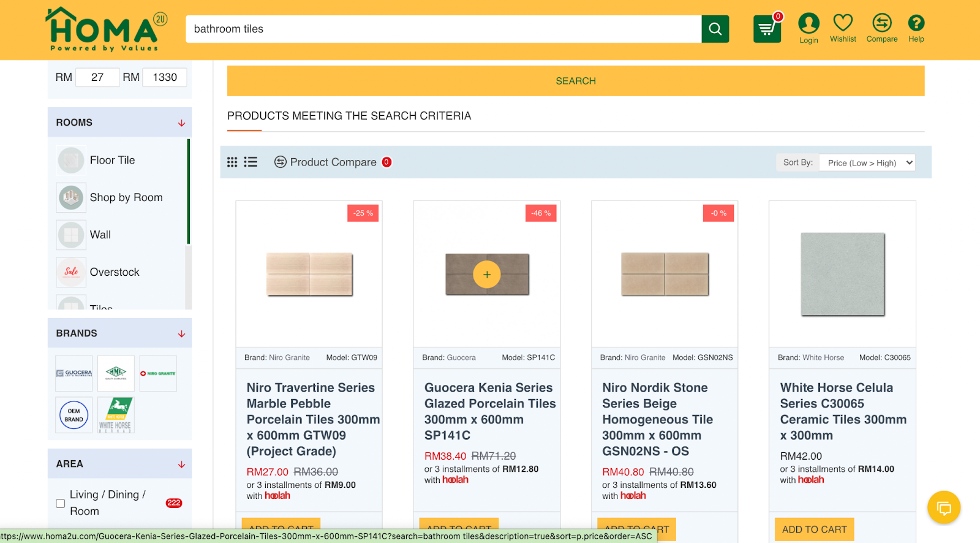This screenshot has width=980, height=543.
Task: Click the RM40.80 sale price
Action: [623, 472]
